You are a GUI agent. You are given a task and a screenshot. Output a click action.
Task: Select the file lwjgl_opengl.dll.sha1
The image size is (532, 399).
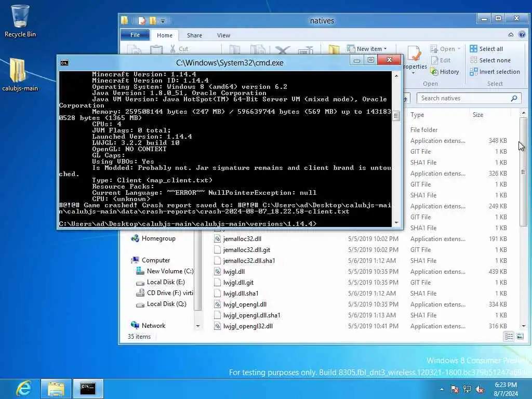pos(252,315)
